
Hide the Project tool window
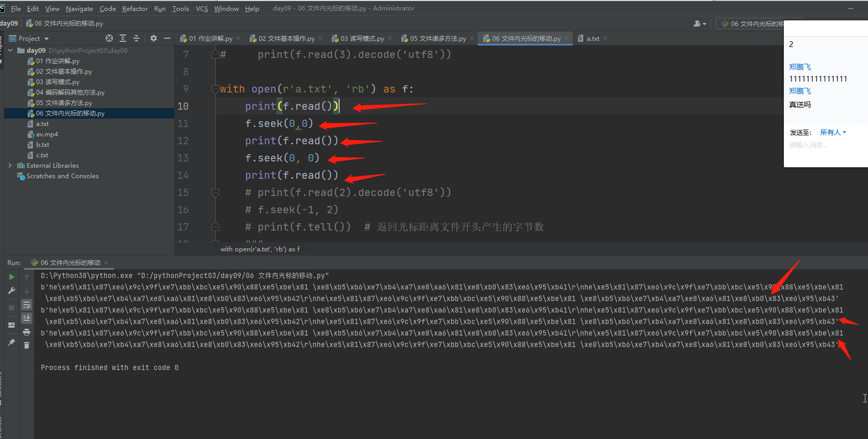[x=167, y=38]
